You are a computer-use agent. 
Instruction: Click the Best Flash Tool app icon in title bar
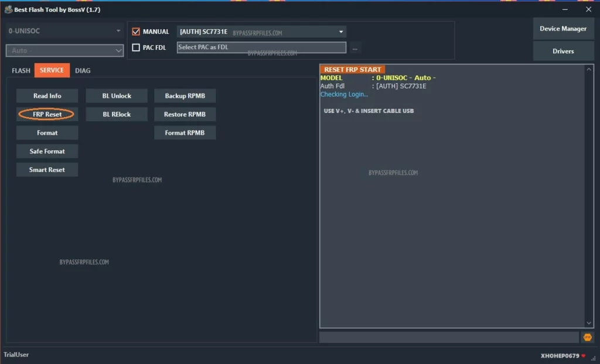coord(8,9)
